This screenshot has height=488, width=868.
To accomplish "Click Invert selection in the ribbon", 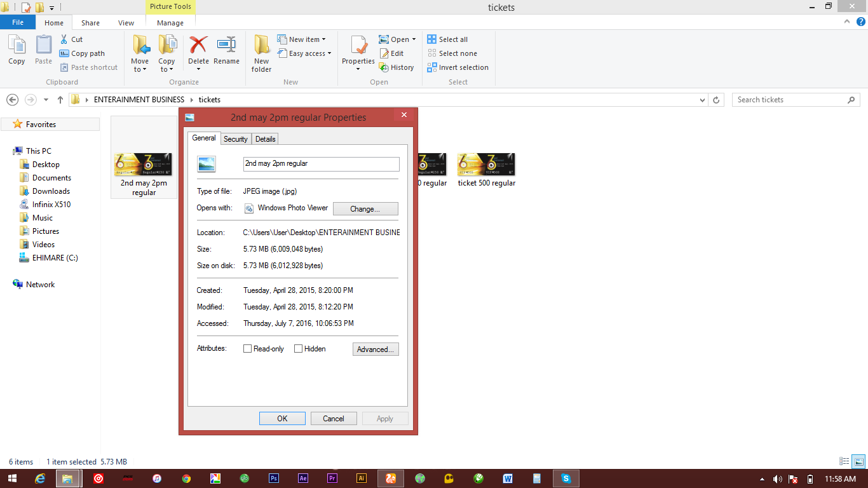I will (458, 67).
